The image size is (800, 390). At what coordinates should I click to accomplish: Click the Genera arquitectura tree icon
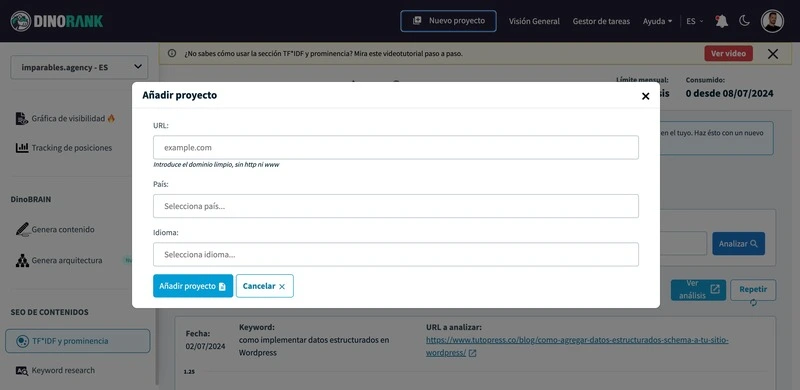(22, 260)
